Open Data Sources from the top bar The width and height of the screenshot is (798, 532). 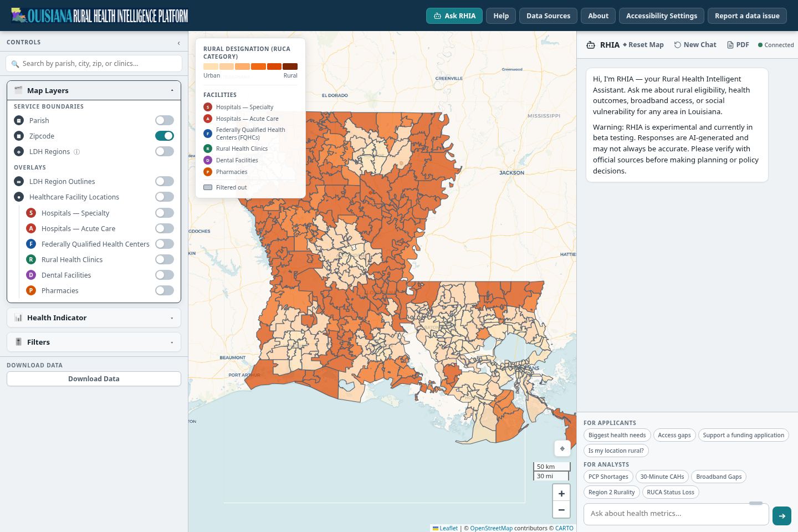(548, 16)
